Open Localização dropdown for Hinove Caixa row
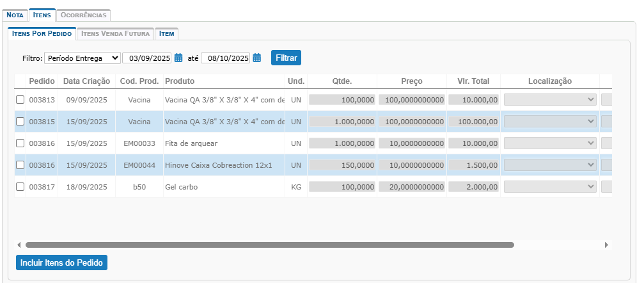Screen dimensions: 644x283 (x=550, y=165)
